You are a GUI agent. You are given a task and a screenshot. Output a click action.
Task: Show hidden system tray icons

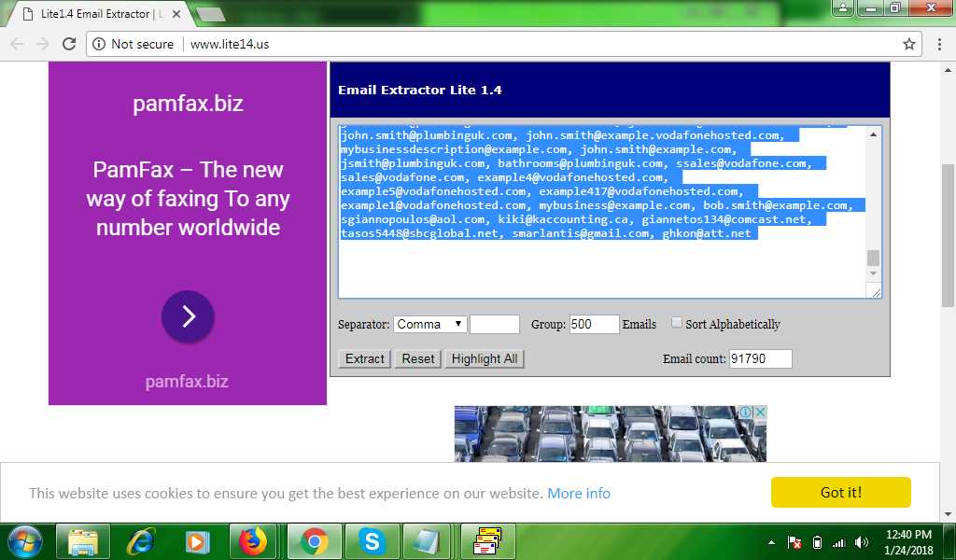point(771,542)
